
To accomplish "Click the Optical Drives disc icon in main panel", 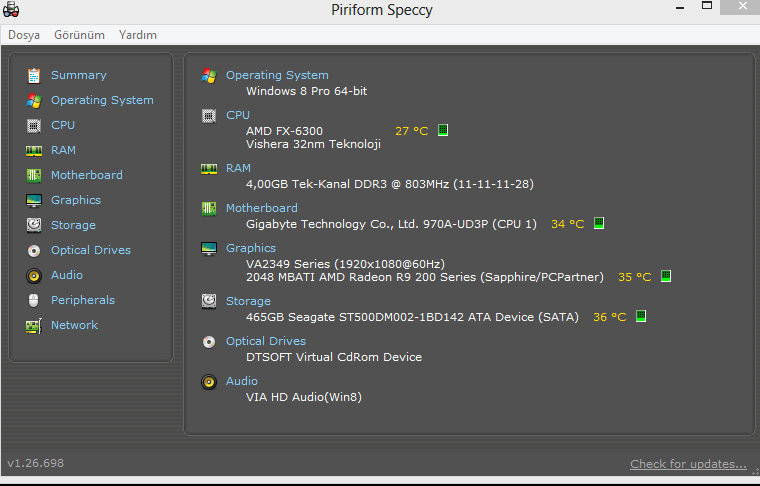I will [x=209, y=342].
